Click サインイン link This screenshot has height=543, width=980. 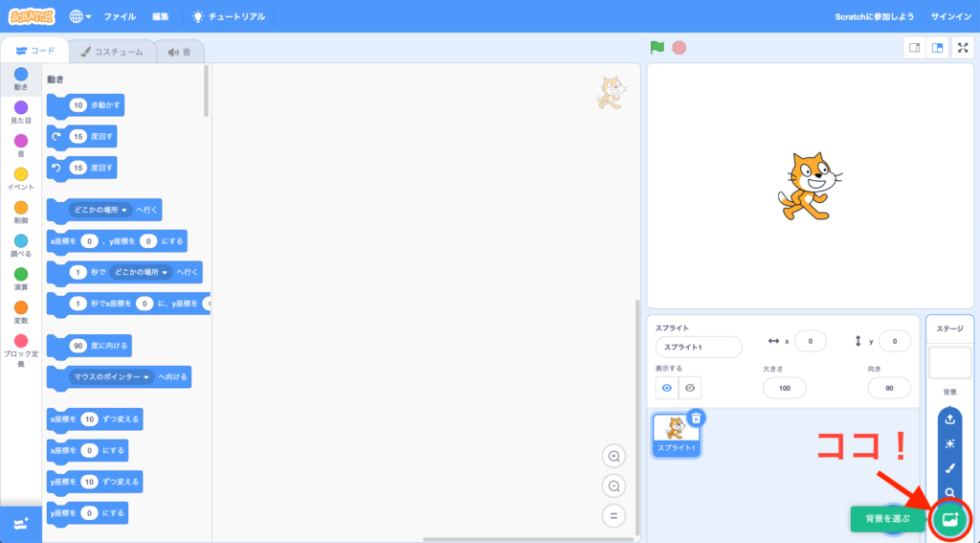950,16
